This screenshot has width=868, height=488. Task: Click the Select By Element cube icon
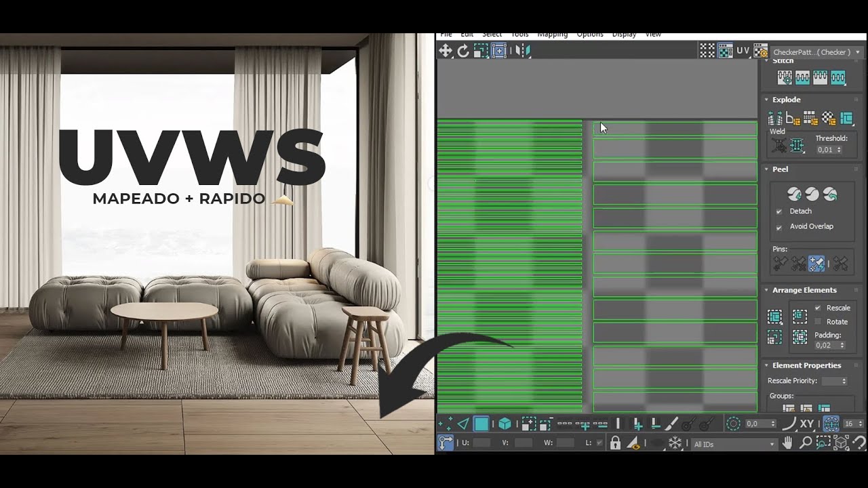click(x=505, y=424)
